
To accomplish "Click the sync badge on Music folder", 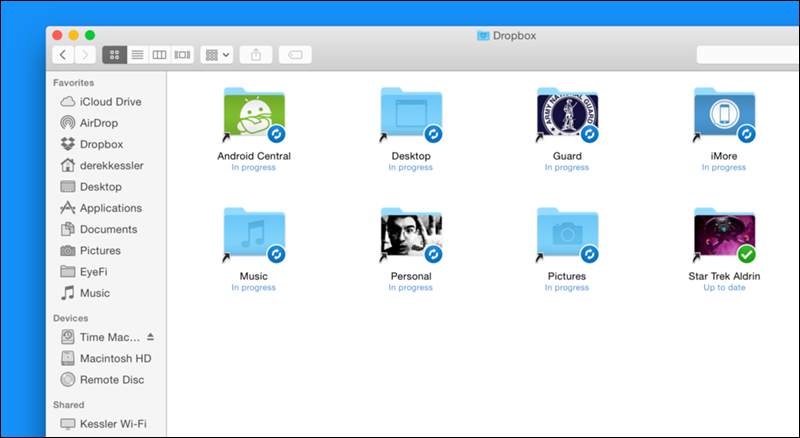I will click(277, 254).
